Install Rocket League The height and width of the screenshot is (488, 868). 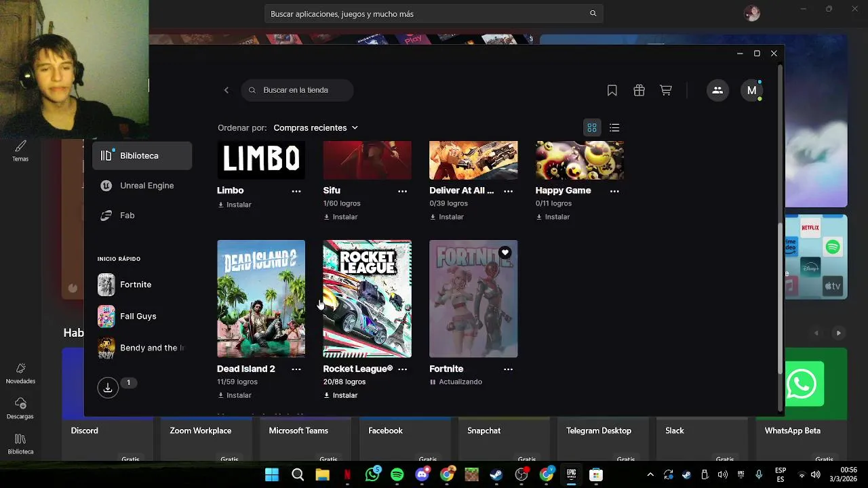click(x=340, y=395)
